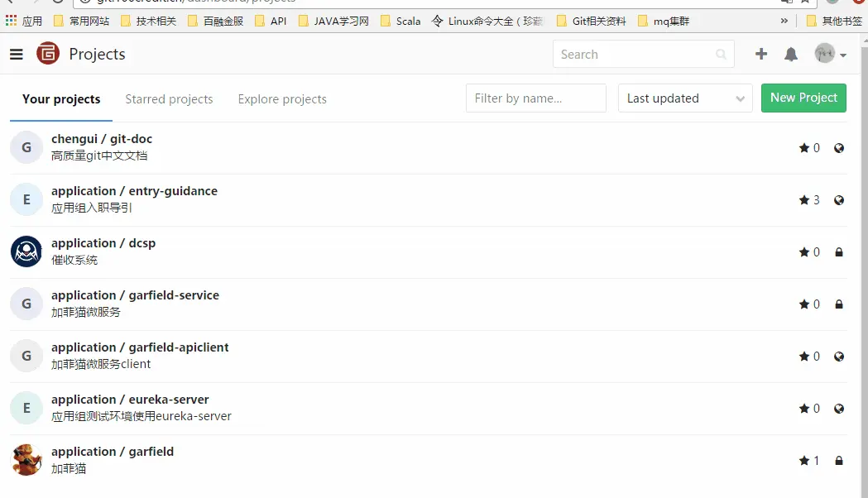Click the G avatar of garfield-apiclient
Viewport: 868px width, 498px height.
(26, 355)
